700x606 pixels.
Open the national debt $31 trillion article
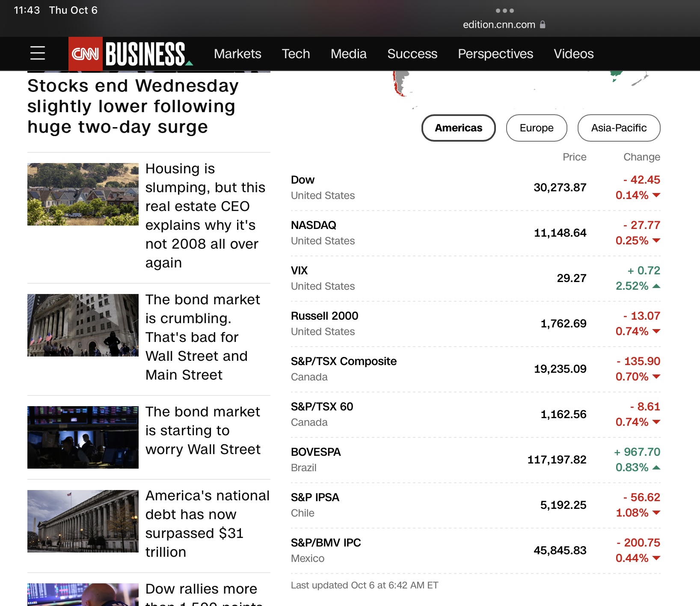[208, 523]
